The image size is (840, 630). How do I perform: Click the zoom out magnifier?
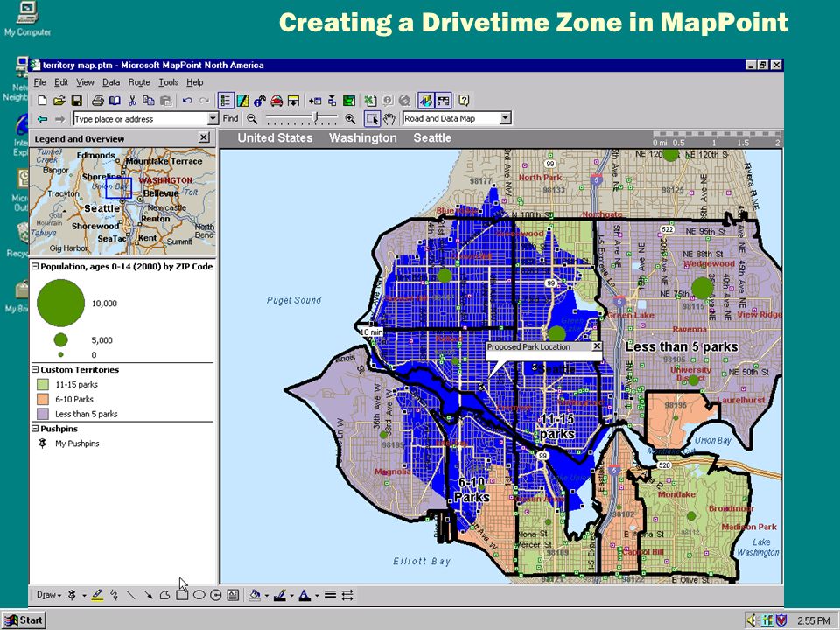click(x=252, y=119)
